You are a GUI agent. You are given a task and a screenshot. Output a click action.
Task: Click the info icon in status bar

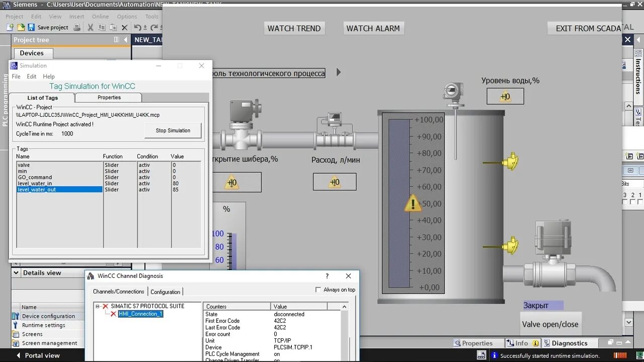[x=494, y=355]
